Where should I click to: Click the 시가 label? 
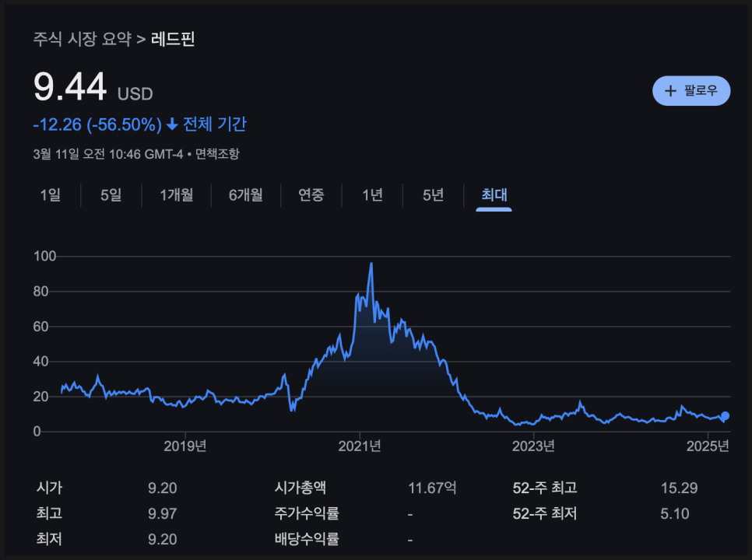pyautogui.click(x=49, y=488)
